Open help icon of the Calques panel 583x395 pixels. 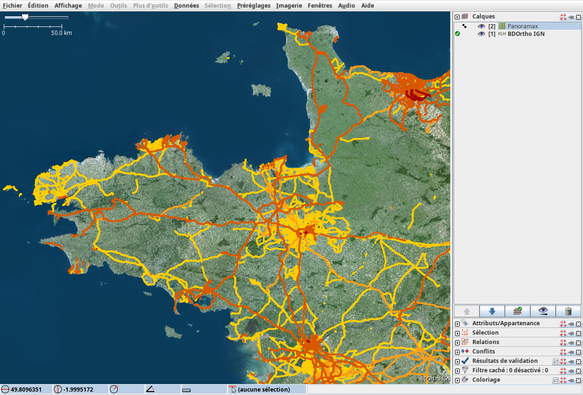[x=563, y=17]
